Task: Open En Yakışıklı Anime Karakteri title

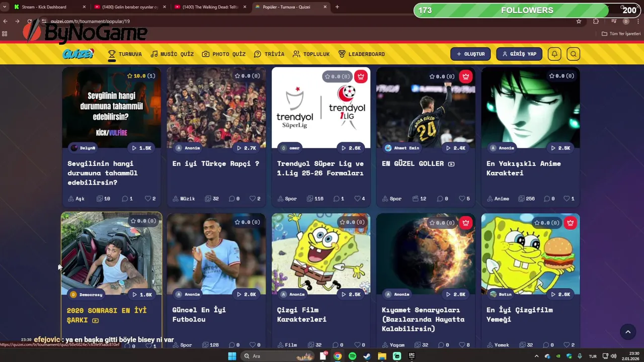Action: (524, 168)
